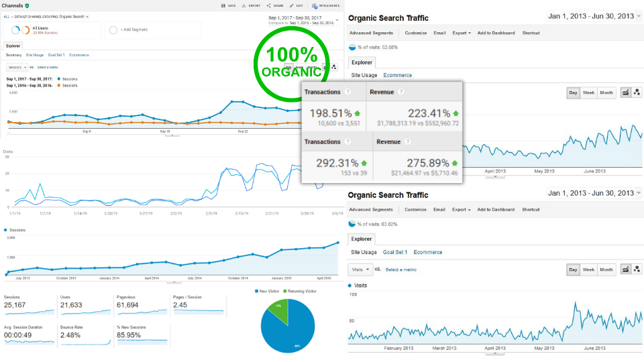This screenshot has height=362, width=644.
Task: Click the Export icon in Channels header
Action: tap(244, 5)
